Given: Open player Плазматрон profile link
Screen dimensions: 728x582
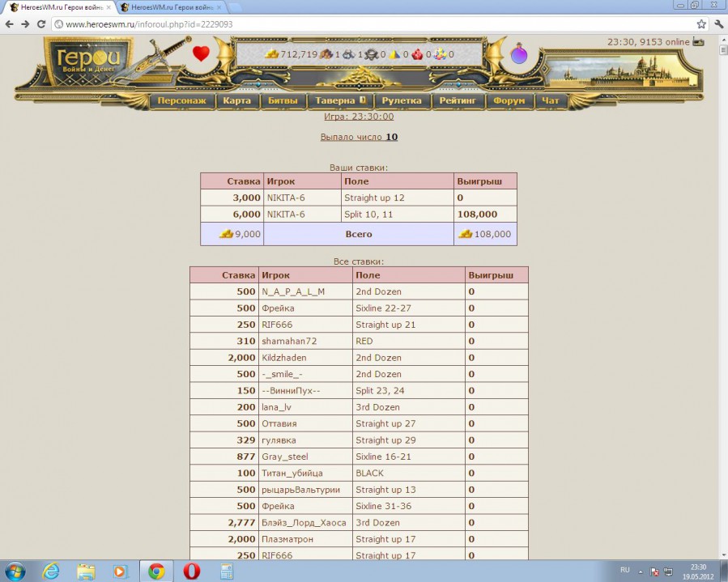Looking at the screenshot, I should 287,539.
